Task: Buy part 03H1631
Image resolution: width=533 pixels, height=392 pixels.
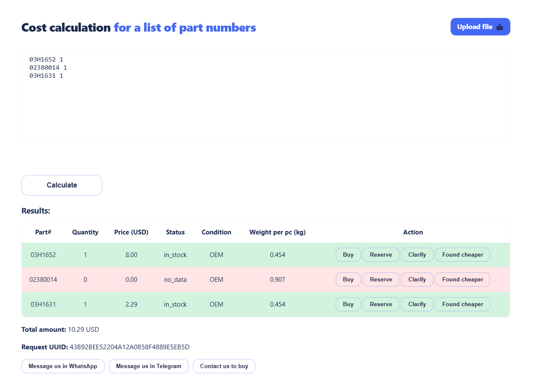Action: tap(348, 304)
